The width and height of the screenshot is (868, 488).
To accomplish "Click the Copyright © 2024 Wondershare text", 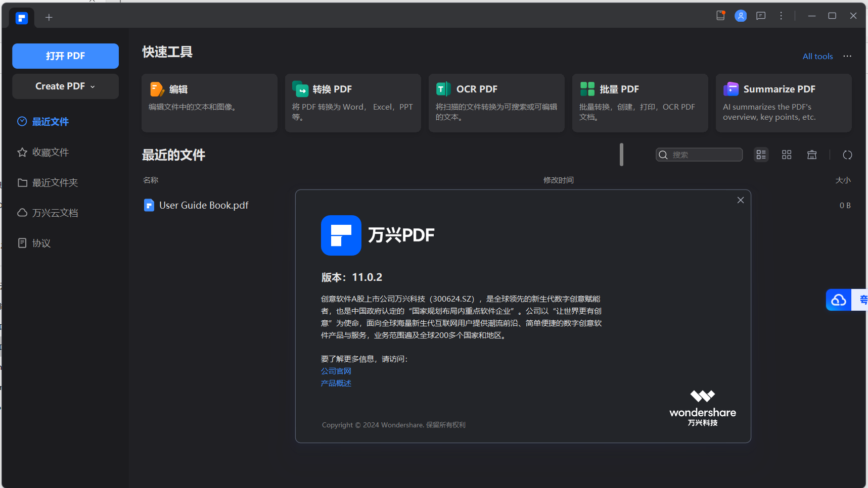I will tap(394, 425).
